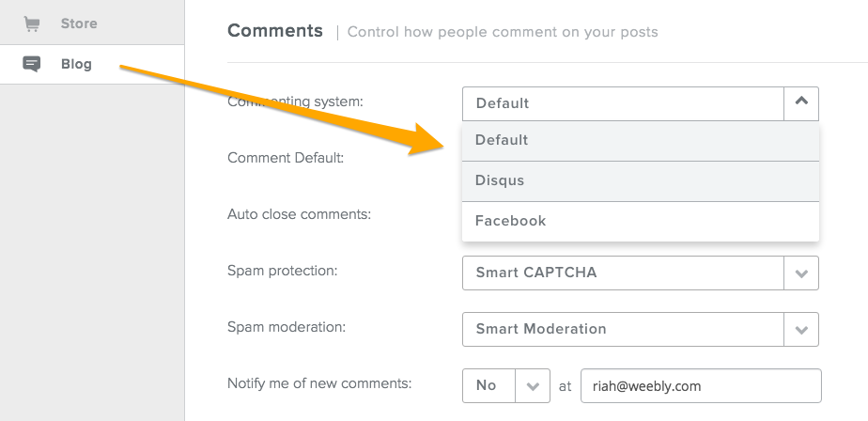Collapse the Commenting system dropdown with the up chevron

(800, 103)
